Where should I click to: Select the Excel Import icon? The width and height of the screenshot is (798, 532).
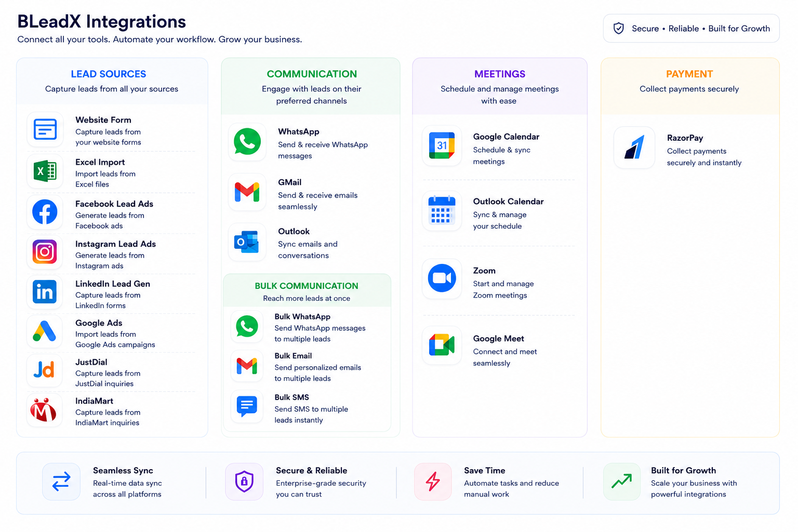point(45,171)
